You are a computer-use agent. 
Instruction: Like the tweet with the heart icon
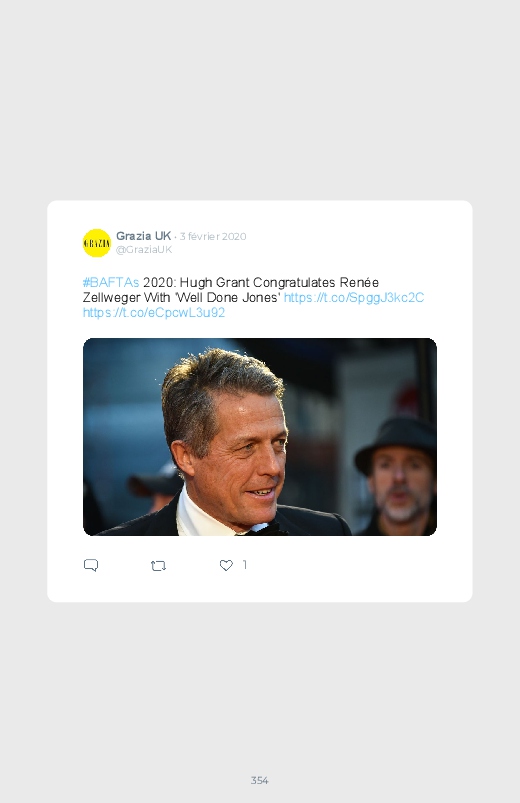[226, 565]
